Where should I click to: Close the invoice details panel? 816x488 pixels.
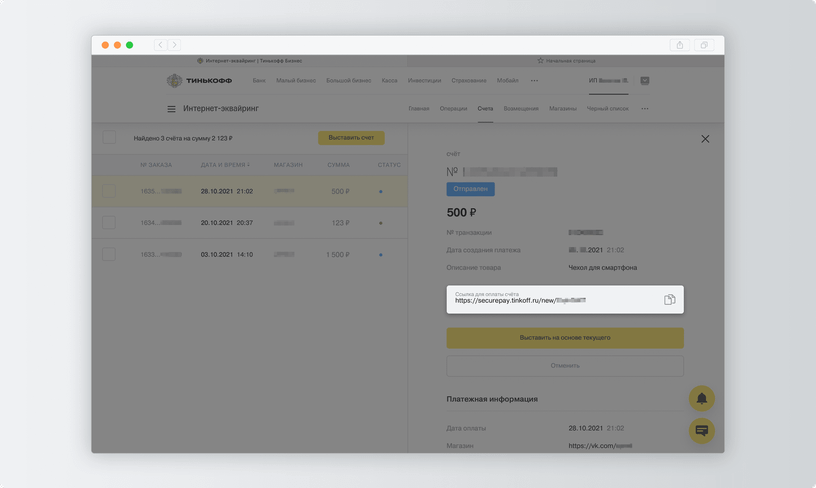(705, 139)
